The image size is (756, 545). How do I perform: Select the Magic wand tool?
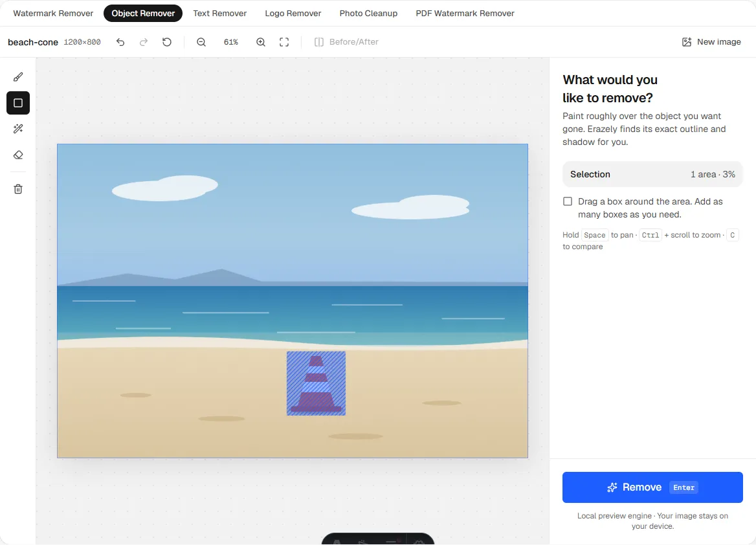pos(18,129)
